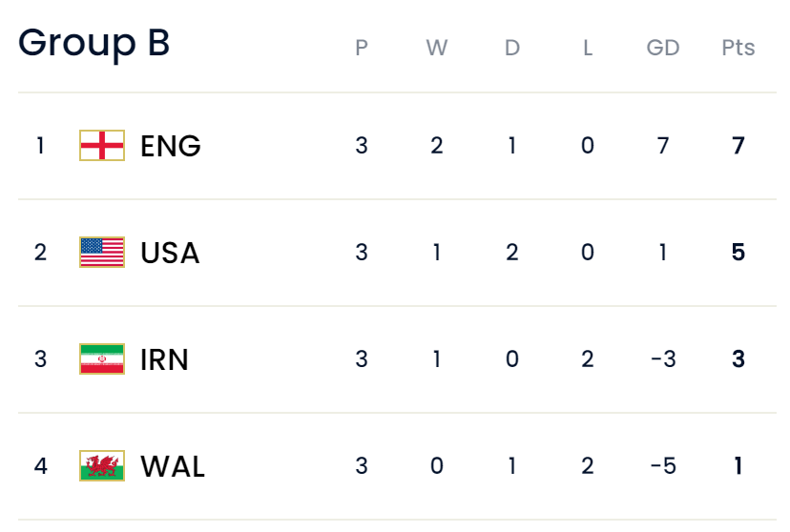Click rank number 1 beside ENG
This screenshot has height=532, width=790.
[40, 146]
